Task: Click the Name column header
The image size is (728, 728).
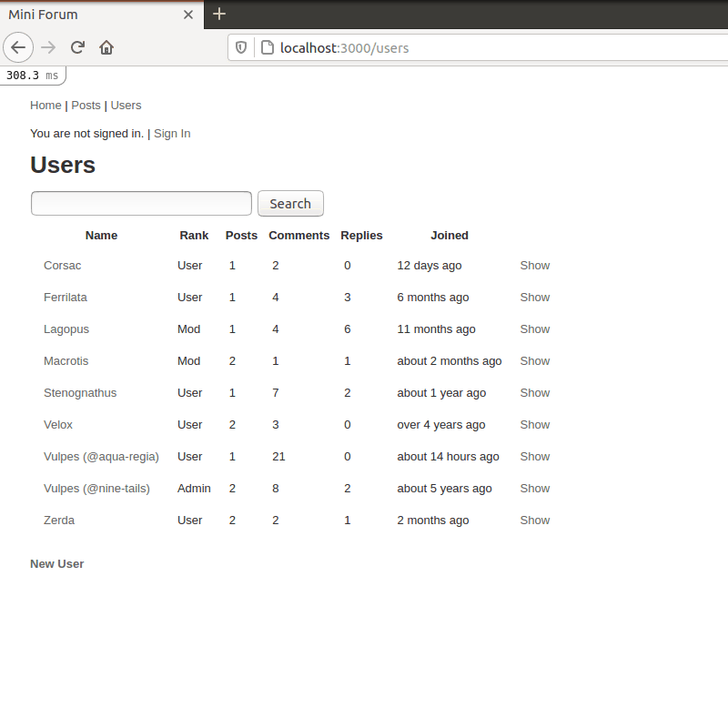Action: 101,236
